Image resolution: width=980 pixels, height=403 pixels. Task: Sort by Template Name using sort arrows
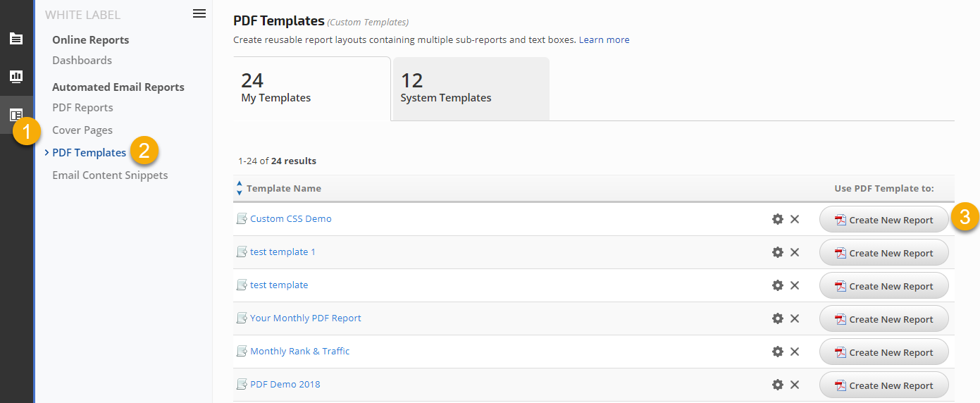(x=240, y=188)
